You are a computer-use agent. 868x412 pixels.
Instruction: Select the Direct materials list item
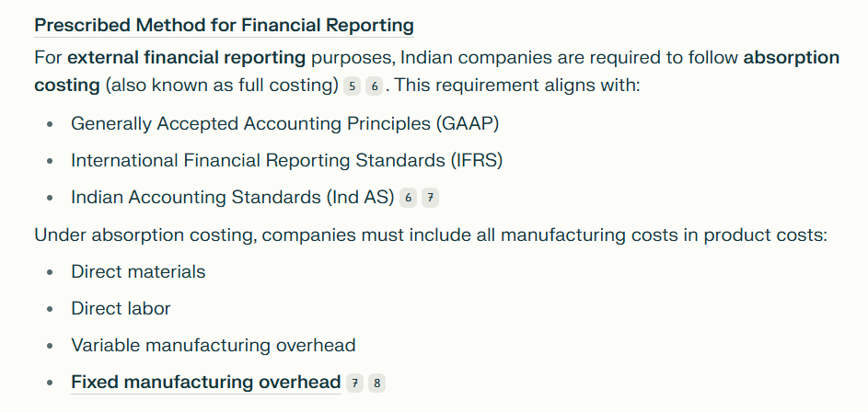tap(138, 271)
